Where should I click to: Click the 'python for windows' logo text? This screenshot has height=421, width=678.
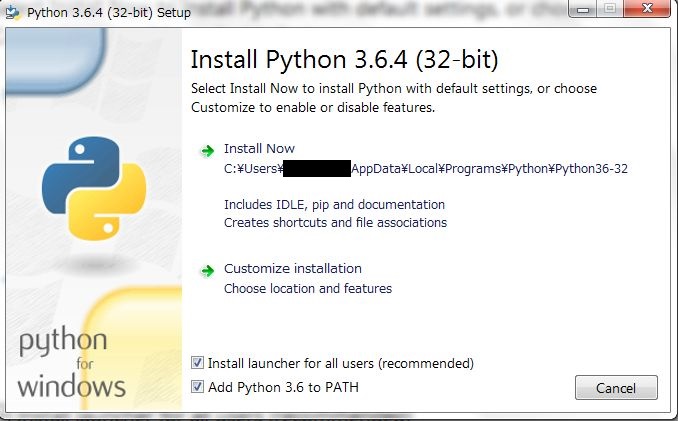(72, 362)
